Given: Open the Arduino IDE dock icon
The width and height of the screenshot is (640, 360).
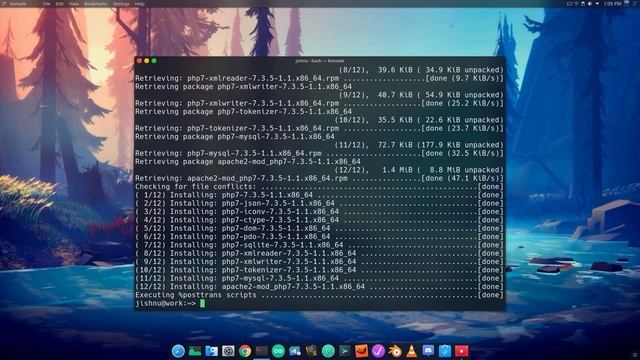Looking at the screenshot, I should coord(278,351).
